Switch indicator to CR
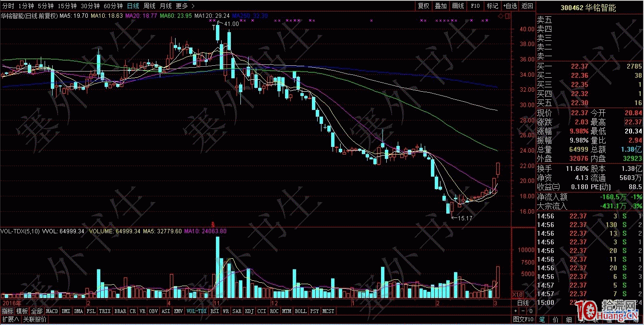Image resolution: width=644 pixels, height=325 pixels. click(133, 311)
